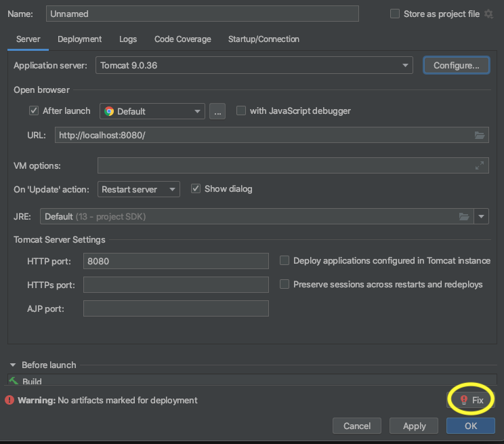Click the Cancel button
Viewport: 504px width, 444px height.
(357, 426)
